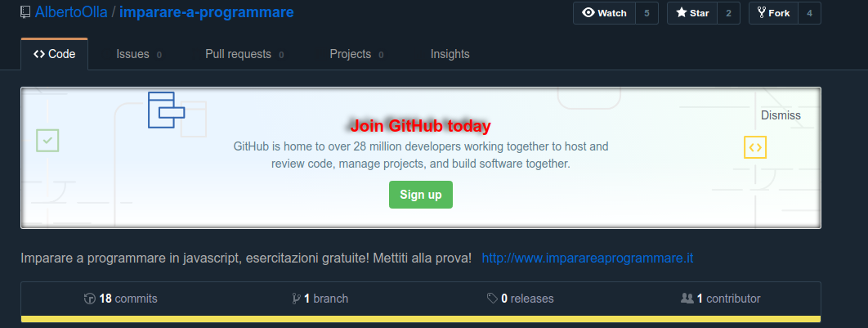
Task: View the stargazers count 2
Action: point(728,13)
